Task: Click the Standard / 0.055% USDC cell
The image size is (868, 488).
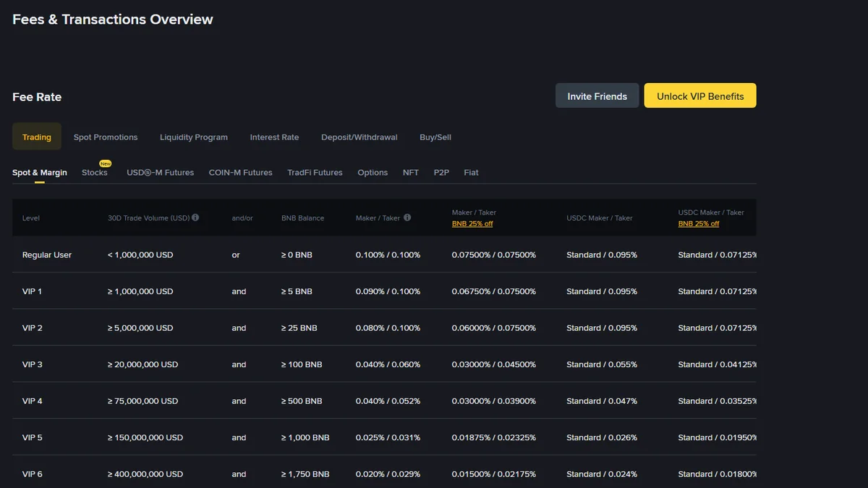Action: (602, 364)
